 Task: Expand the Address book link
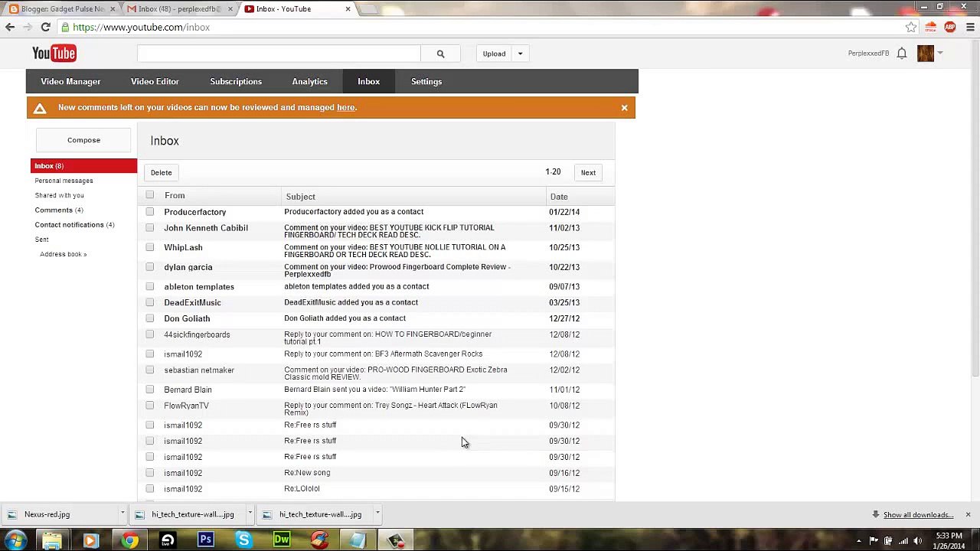64,254
